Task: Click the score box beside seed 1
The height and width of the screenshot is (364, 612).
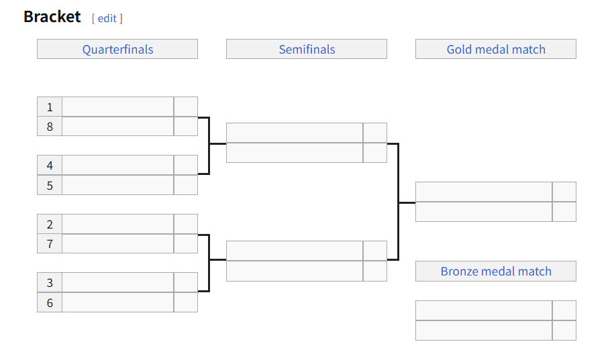Action: click(x=186, y=107)
